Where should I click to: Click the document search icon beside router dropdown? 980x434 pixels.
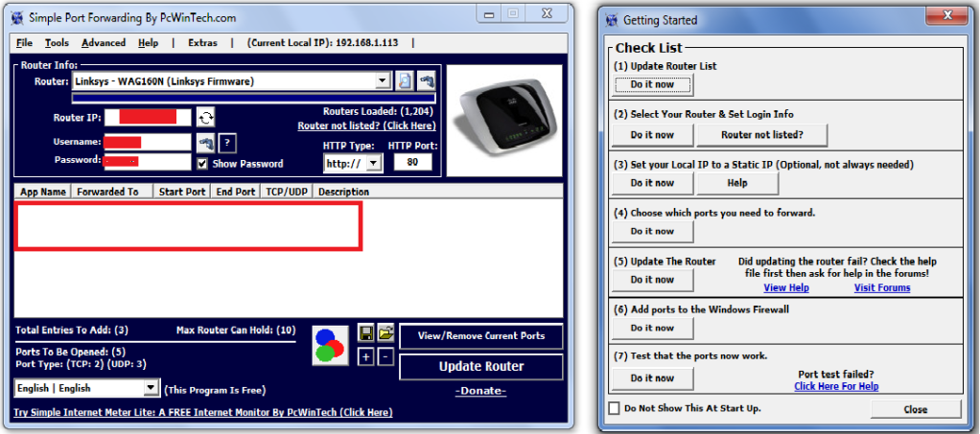406,81
